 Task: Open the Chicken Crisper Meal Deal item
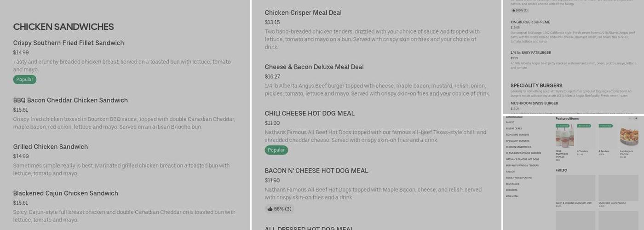tap(303, 13)
